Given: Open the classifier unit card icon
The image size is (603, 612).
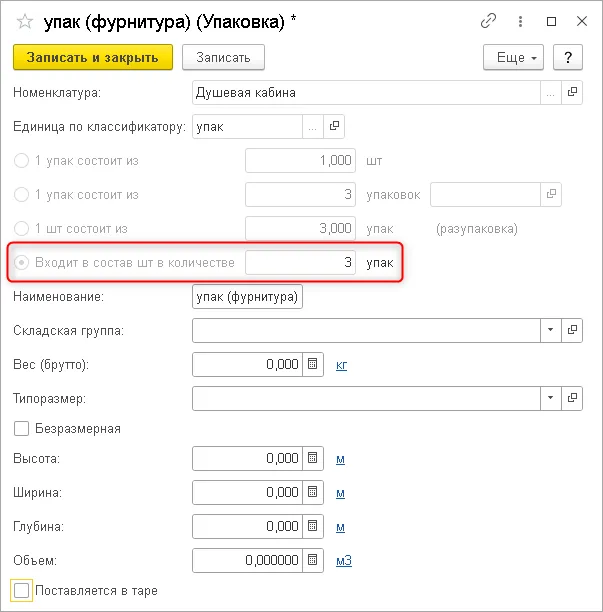Looking at the screenshot, I should [334, 126].
